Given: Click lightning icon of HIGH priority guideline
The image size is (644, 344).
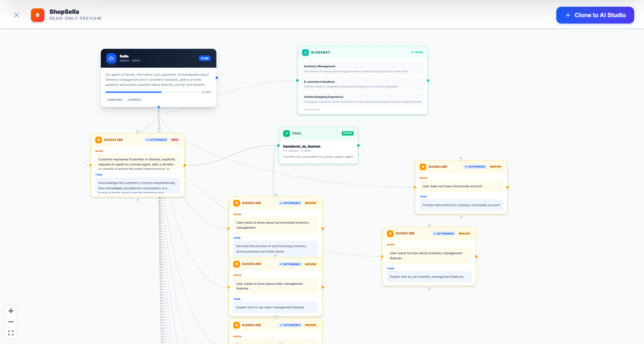Looking at the screenshot, I should click(x=98, y=140).
